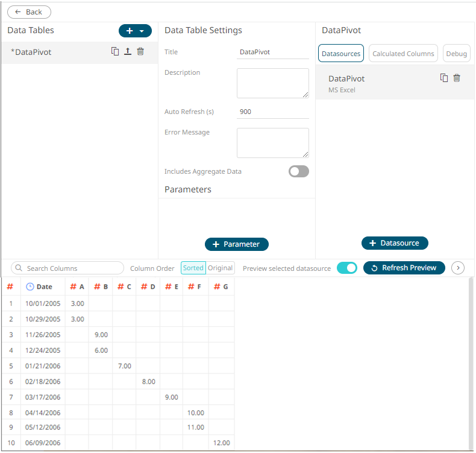Click the upload icon for DataPivot table
Image resolution: width=476 pixels, height=453 pixels.
pos(128,52)
